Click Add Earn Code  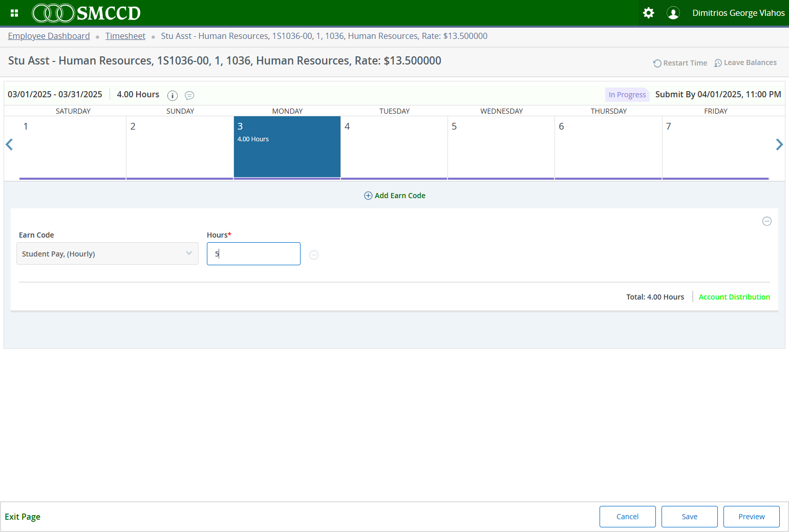[395, 196]
